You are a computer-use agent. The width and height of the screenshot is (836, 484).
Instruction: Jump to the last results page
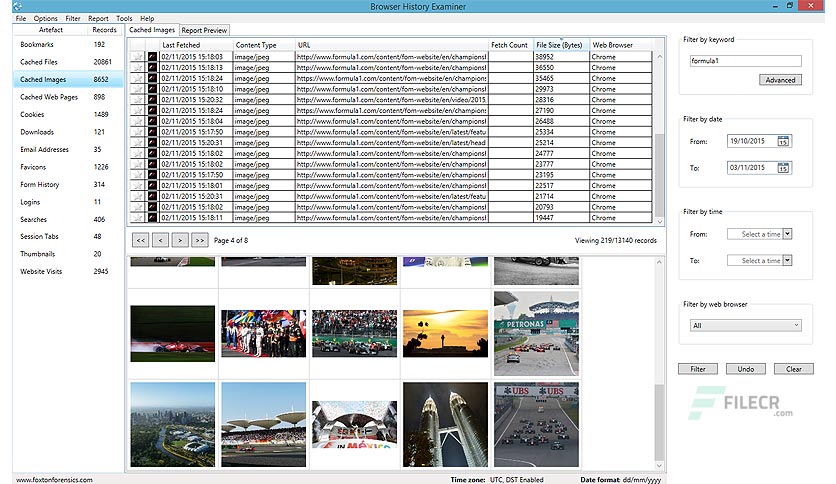point(200,240)
